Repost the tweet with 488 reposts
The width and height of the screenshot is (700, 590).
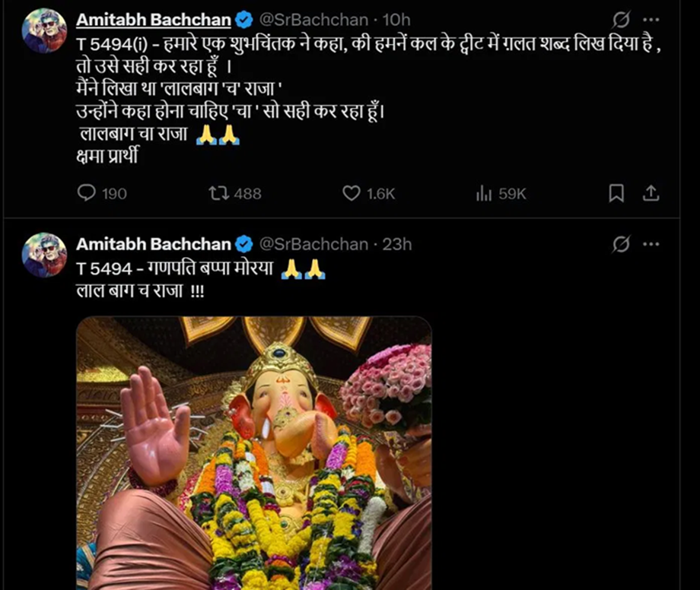218,194
